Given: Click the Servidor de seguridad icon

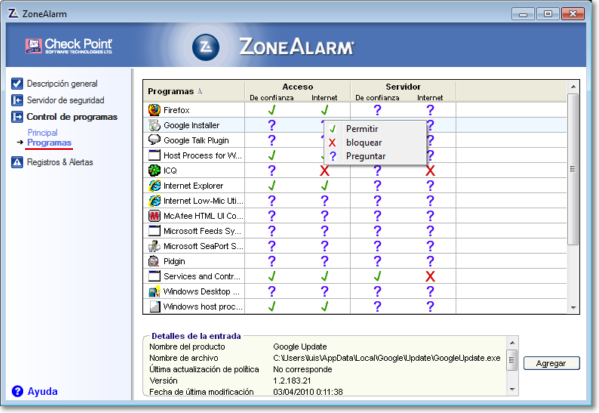Looking at the screenshot, I should [x=17, y=100].
